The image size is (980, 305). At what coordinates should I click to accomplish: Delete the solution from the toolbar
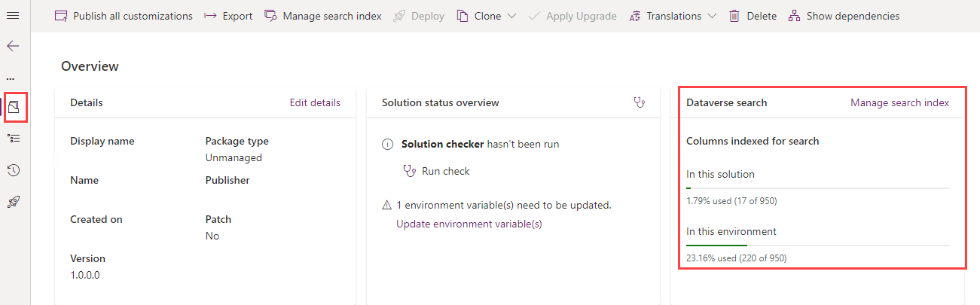(x=753, y=16)
